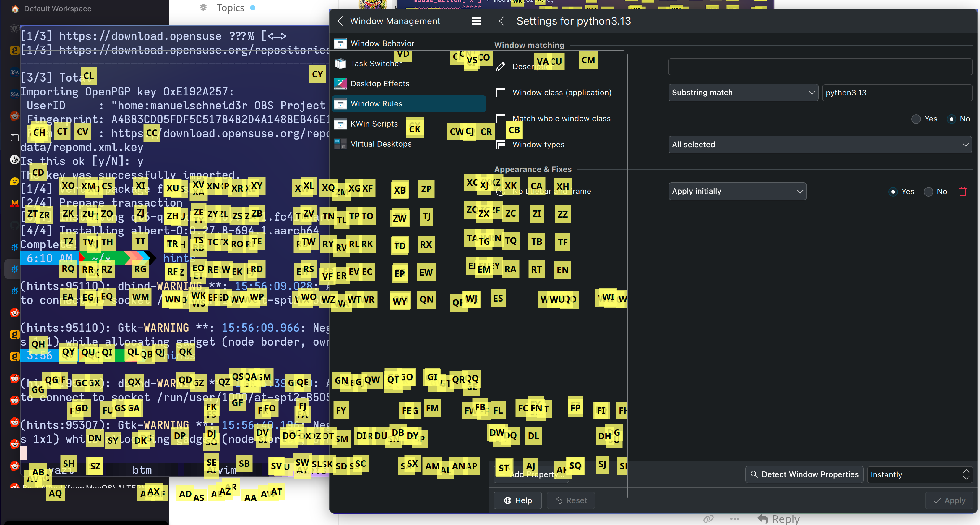Click the Reset button
Image resolution: width=980 pixels, height=525 pixels.
coord(571,501)
